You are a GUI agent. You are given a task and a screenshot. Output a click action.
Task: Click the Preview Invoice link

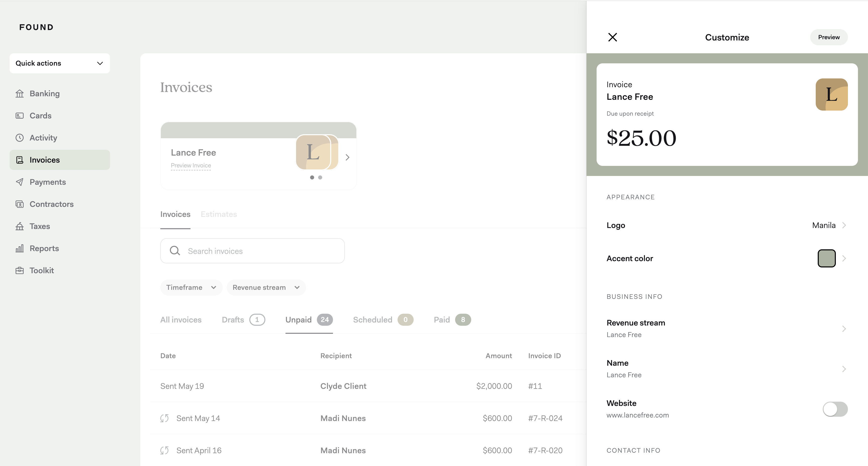pos(191,165)
